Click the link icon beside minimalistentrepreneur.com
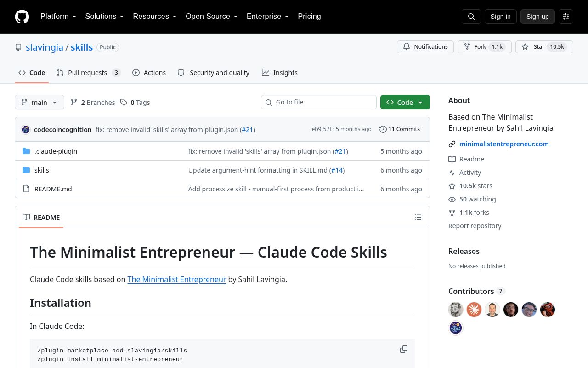Image resolution: width=588 pixels, height=368 pixels. (452, 144)
